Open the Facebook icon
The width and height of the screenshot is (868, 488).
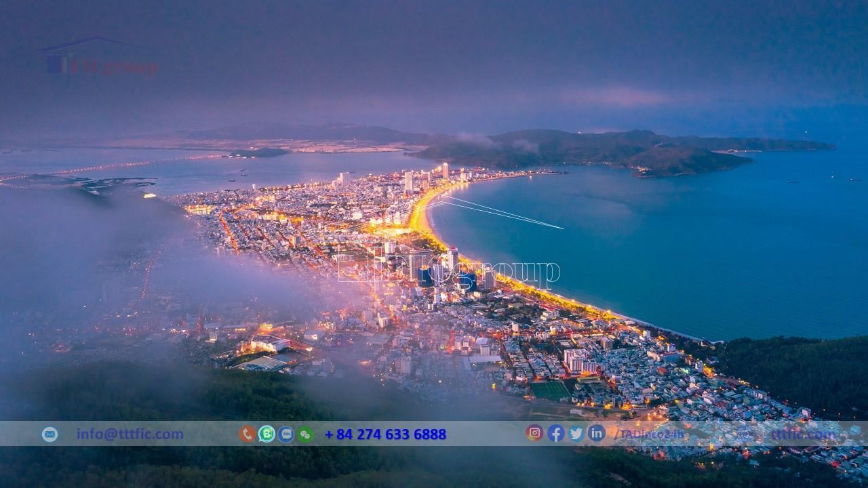(555, 433)
